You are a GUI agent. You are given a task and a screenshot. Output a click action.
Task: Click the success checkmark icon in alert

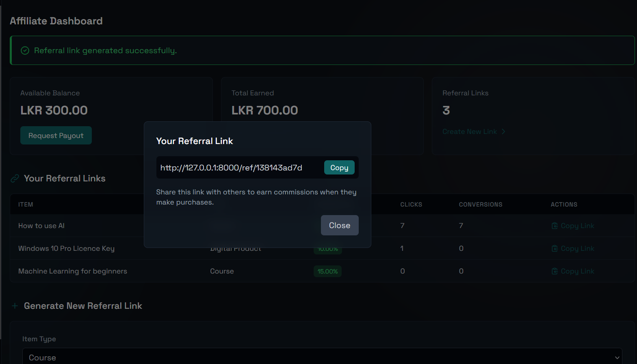25,50
